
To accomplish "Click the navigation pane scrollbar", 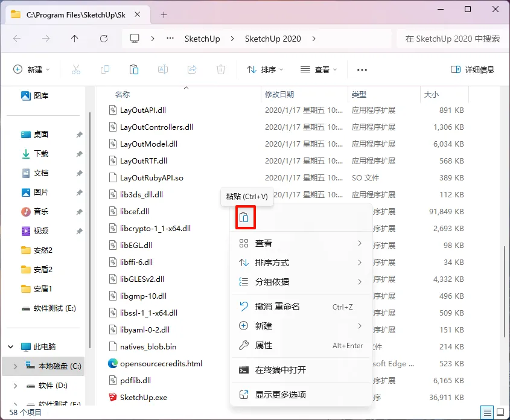I will [90, 230].
